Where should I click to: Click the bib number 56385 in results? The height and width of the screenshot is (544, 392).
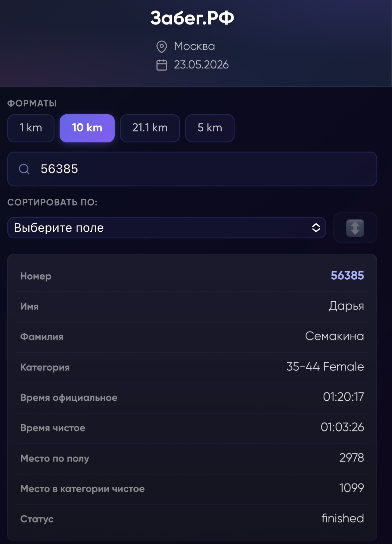pyautogui.click(x=347, y=276)
